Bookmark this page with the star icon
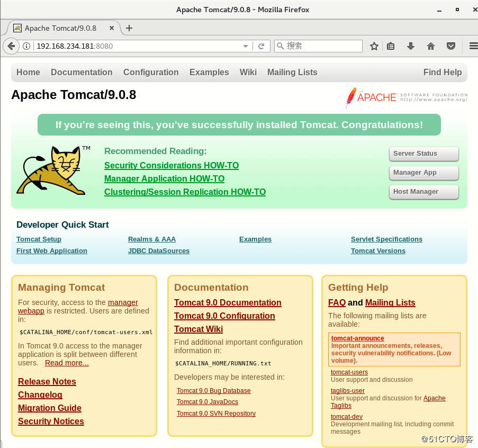This screenshot has height=448, width=478. (374, 46)
